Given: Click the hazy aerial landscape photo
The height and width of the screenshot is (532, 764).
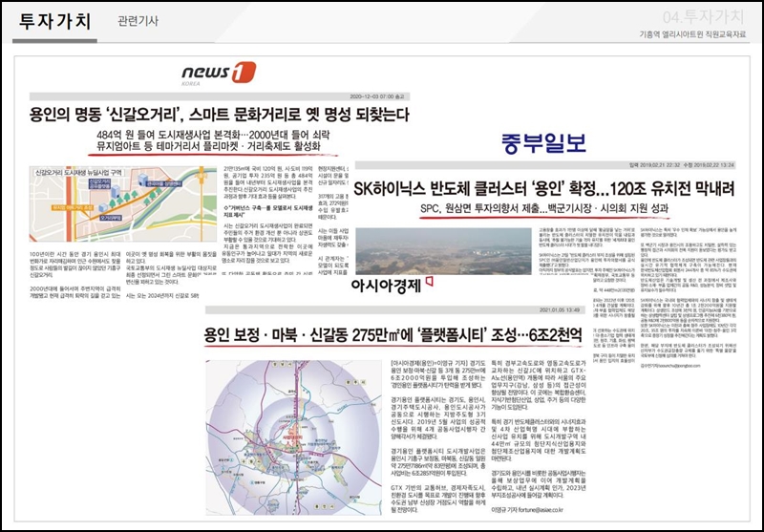Looking at the screenshot, I should click(x=443, y=251).
